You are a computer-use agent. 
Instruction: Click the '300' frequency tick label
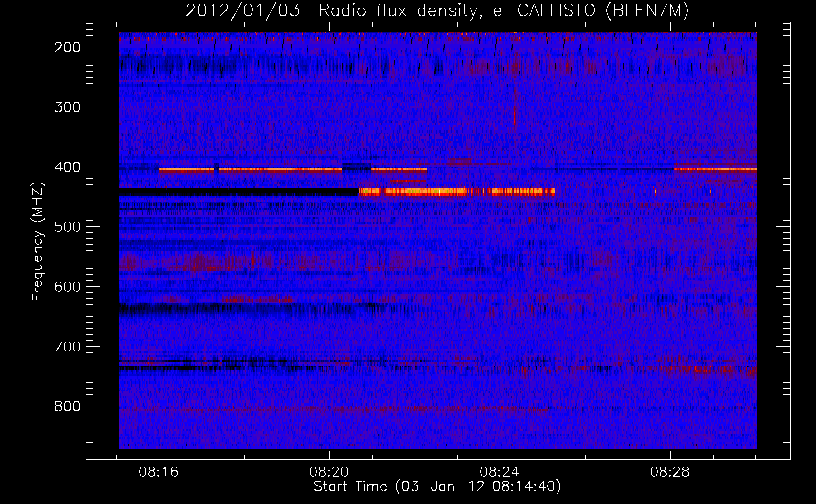[x=68, y=107]
